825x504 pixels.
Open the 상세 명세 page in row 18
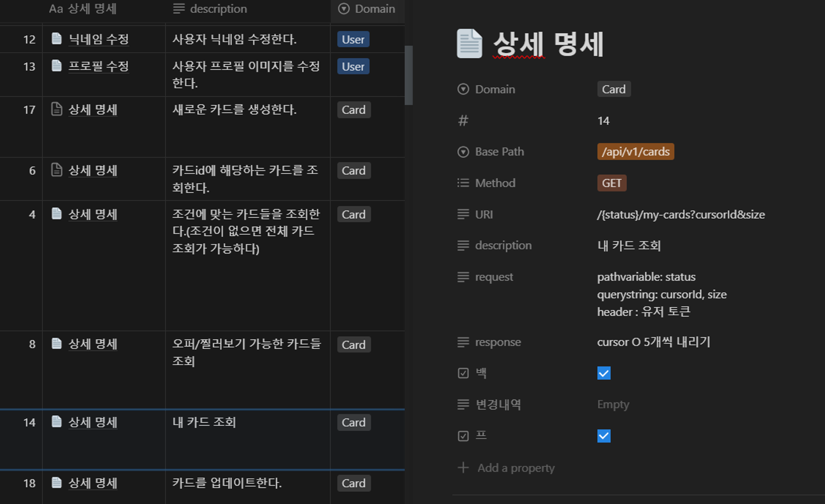(93, 483)
